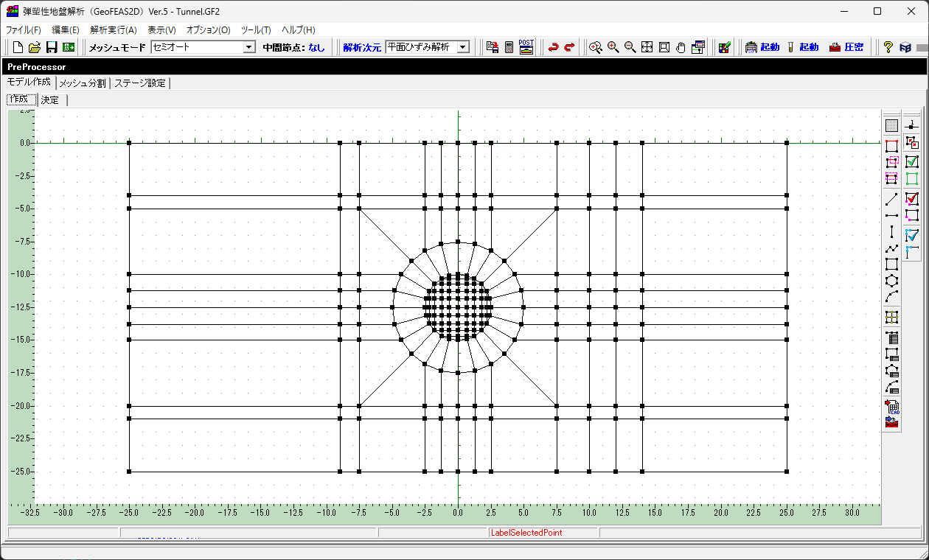Select the 作成 sub-tab

pos(20,99)
